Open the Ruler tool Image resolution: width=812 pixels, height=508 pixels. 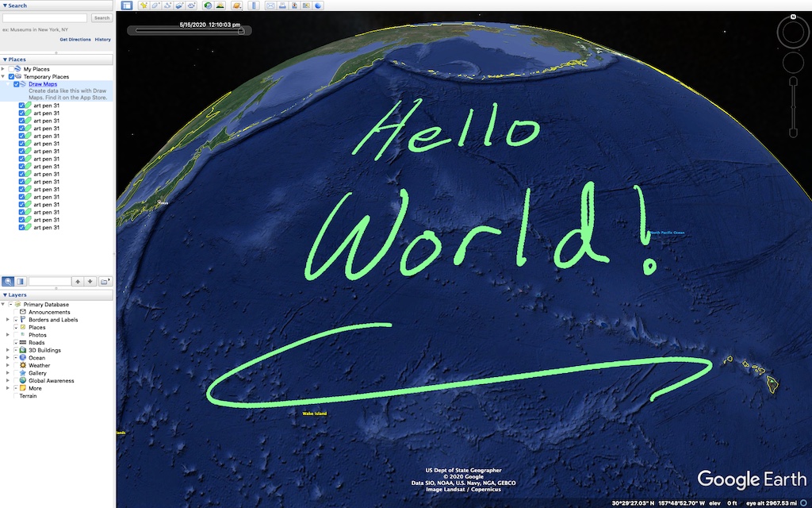(253, 6)
